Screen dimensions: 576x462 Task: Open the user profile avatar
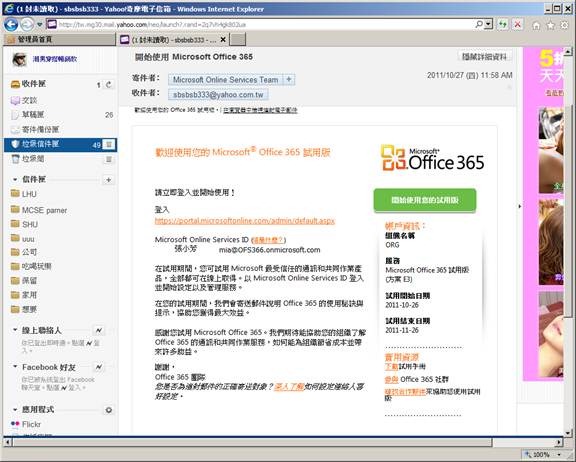tap(19, 59)
